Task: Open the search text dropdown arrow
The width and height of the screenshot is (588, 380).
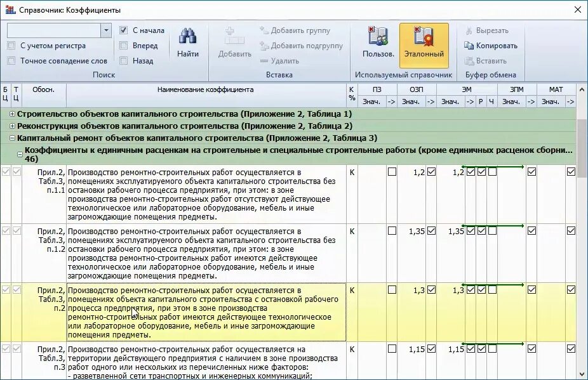Action: pos(106,30)
